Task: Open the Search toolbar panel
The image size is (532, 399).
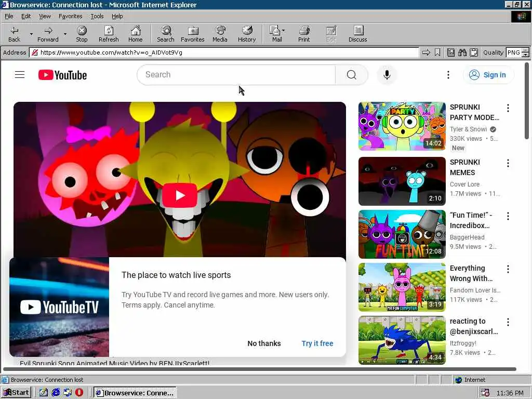Action: 166,34
